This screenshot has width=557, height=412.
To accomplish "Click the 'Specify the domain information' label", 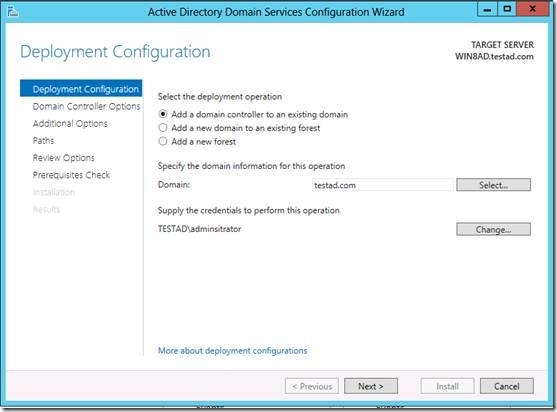I will [x=252, y=166].
